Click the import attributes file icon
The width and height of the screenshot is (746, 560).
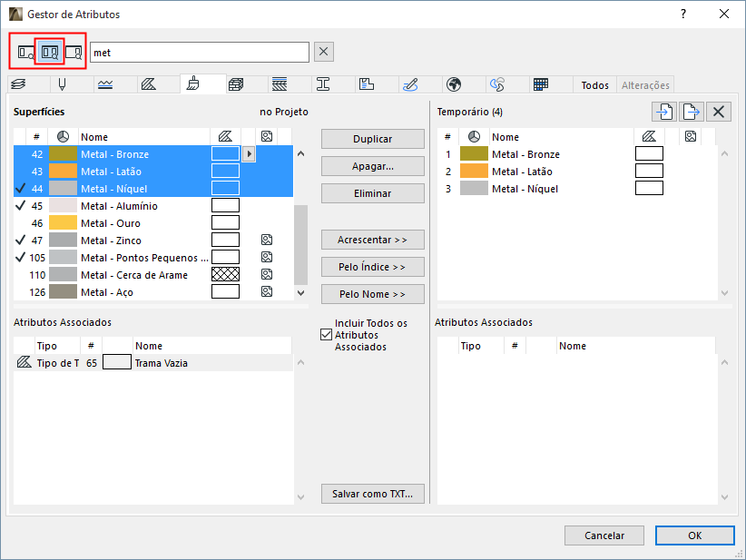click(664, 112)
